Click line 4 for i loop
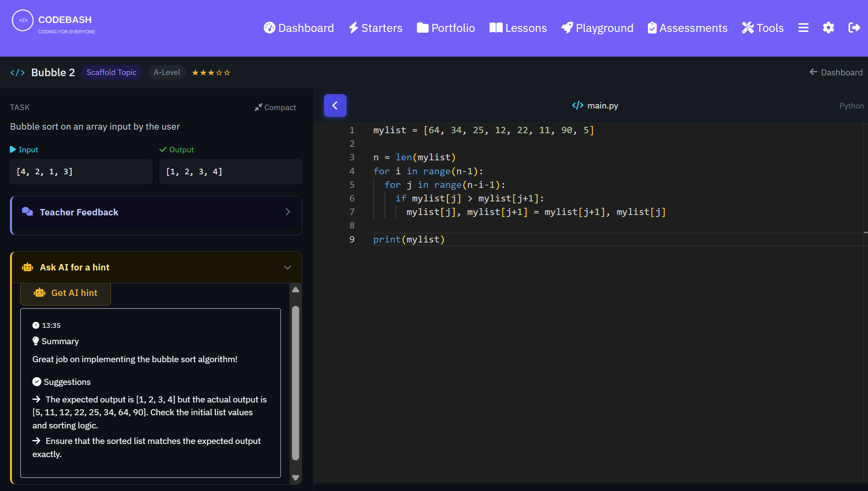The height and width of the screenshot is (491, 868). (428, 171)
